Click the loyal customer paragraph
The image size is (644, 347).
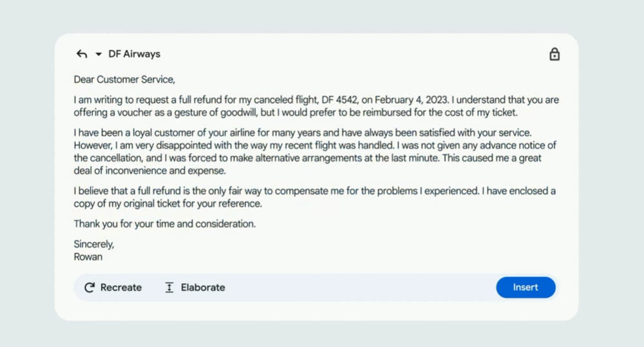[315, 151]
